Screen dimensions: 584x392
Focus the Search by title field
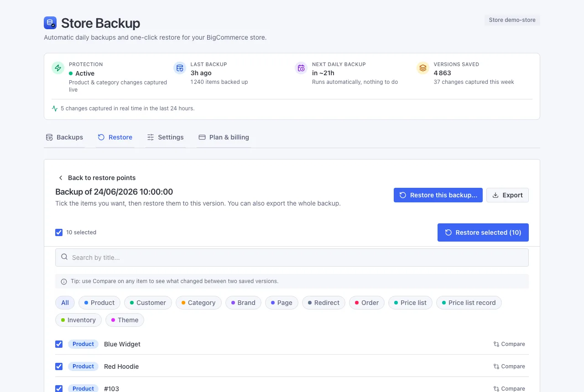click(x=292, y=258)
